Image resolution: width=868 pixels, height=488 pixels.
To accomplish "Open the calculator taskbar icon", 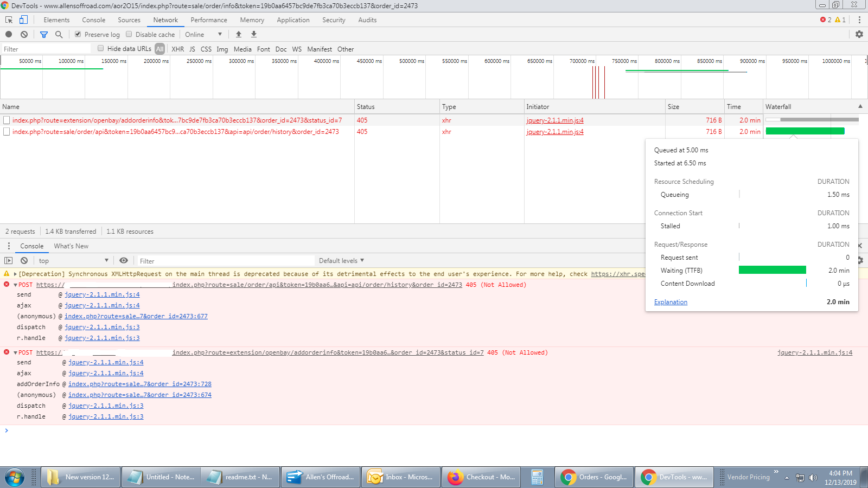I will pos(537,477).
